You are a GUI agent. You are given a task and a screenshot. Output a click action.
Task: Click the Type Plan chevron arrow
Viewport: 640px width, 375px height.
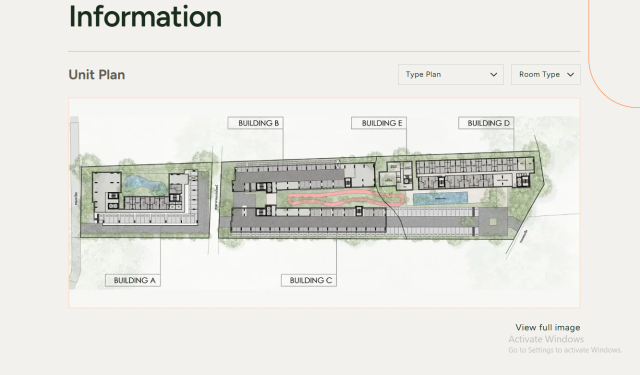coord(493,75)
